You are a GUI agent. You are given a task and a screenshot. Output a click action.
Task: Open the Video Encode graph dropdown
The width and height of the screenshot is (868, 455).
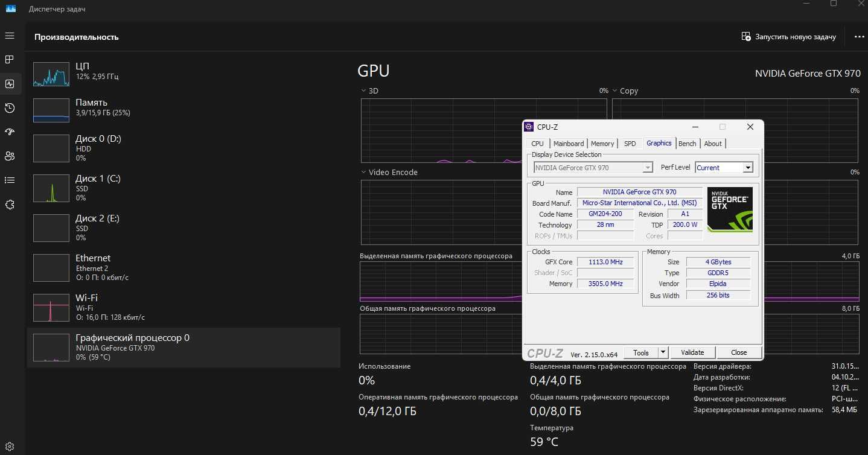389,172
